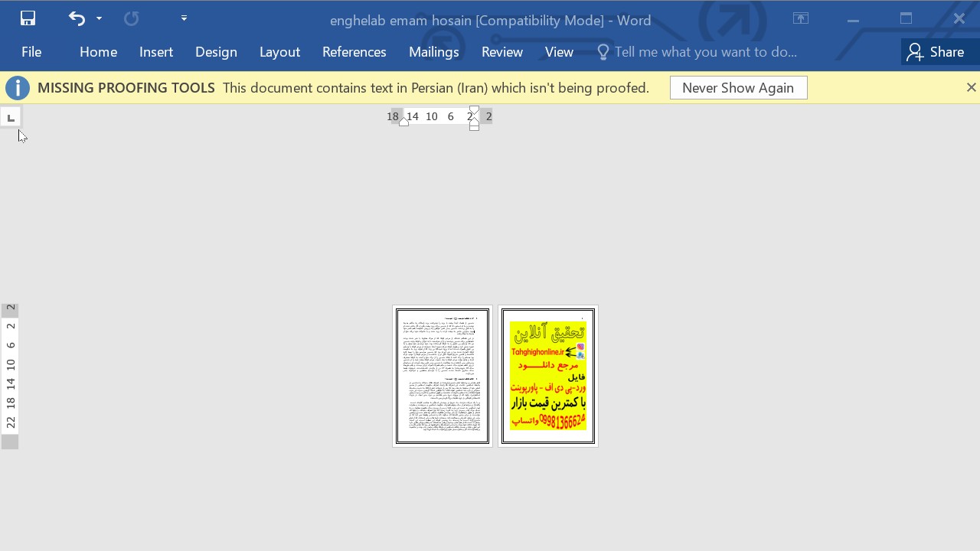980x551 pixels.
Task: Open the undo history dropdown arrow
Action: [99, 18]
